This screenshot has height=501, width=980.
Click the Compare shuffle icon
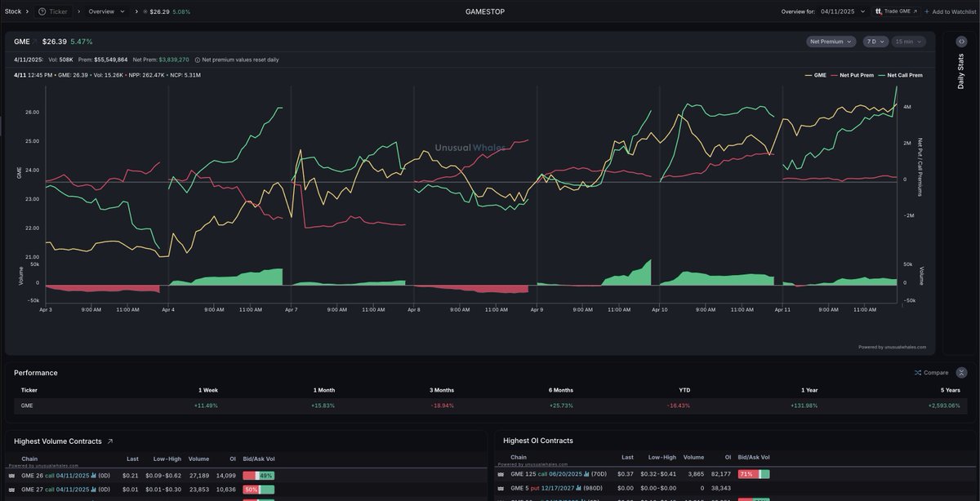(x=917, y=373)
